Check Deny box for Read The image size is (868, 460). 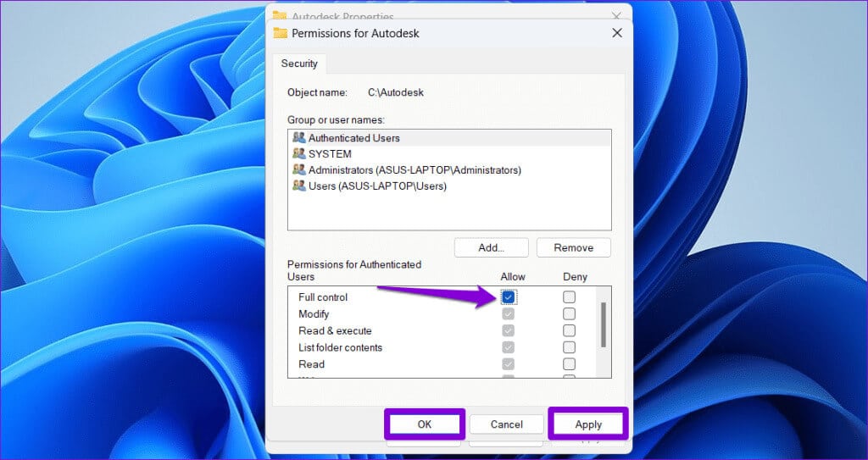click(x=569, y=364)
